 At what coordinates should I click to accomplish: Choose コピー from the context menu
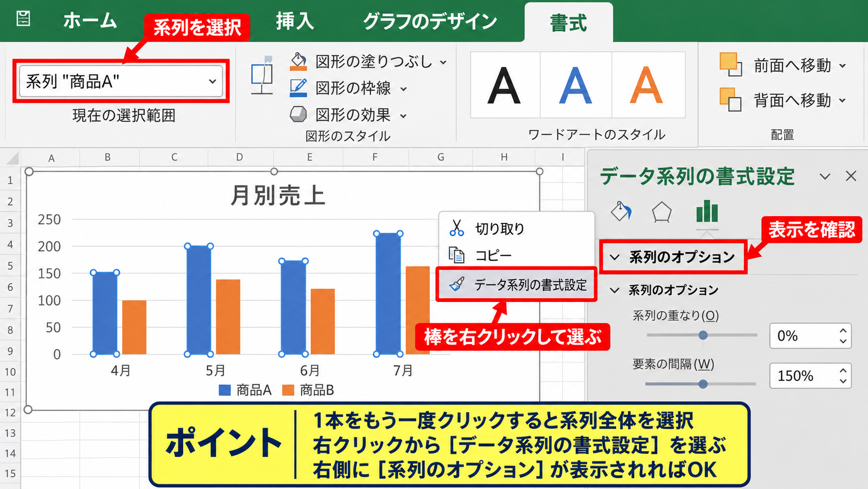click(x=516, y=255)
